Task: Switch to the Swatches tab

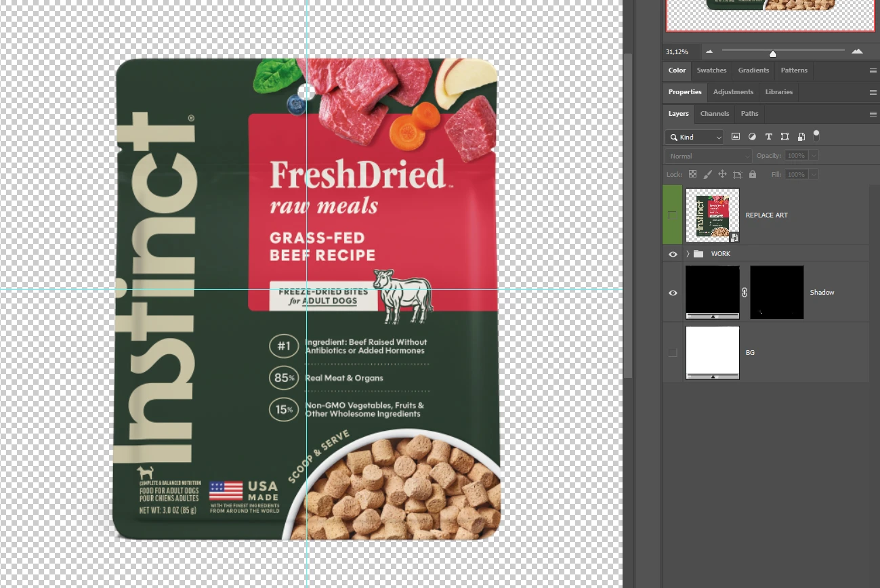Action: pyautogui.click(x=711, y=70)
